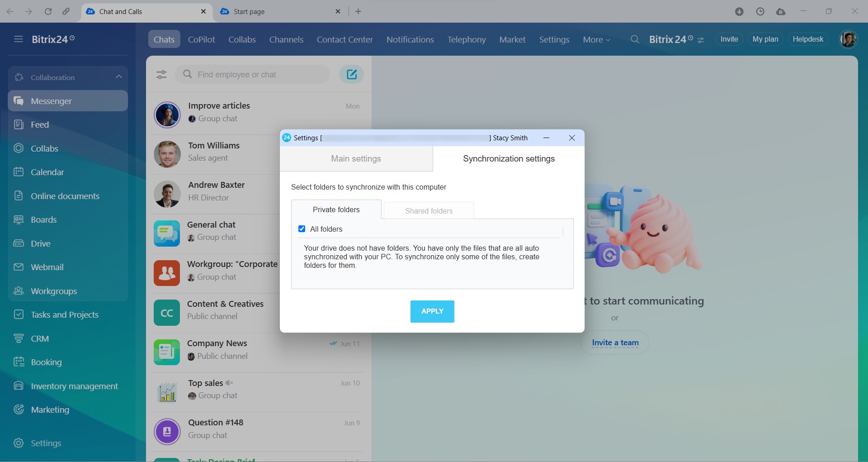Toggle the All folders checkbox
Viewport: 868px width, 462px height.
coord(302,229)
